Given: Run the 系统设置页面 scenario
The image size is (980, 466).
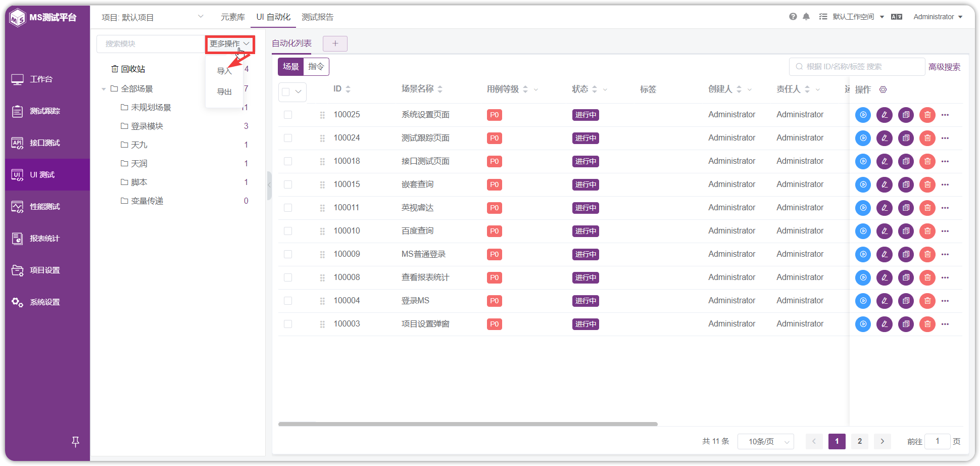Looking at the screenshot, I should pos(863,115).
